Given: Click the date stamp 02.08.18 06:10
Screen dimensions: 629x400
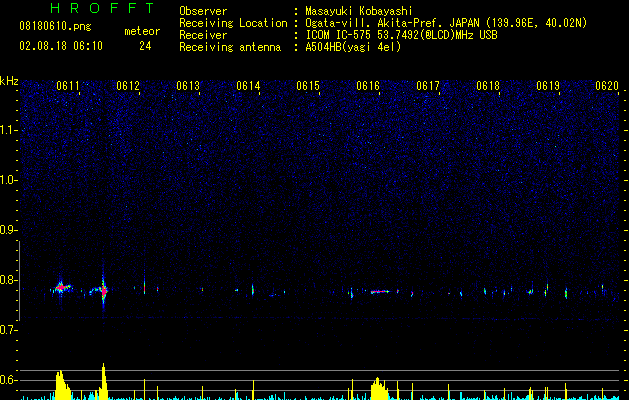Looking at the screenshot, I should 61,46.
